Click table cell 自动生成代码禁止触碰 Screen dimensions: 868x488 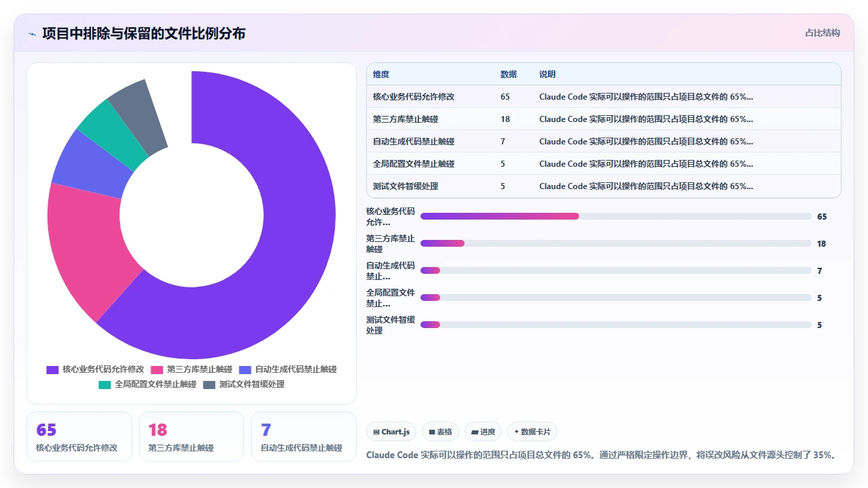click(414, 142)
